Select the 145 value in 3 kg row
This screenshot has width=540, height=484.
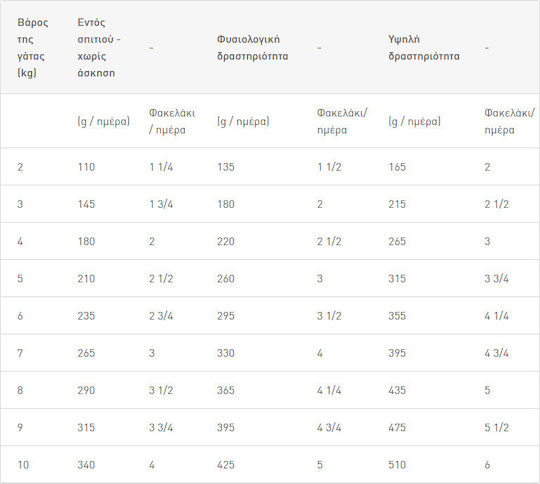(x=86, y=204)
